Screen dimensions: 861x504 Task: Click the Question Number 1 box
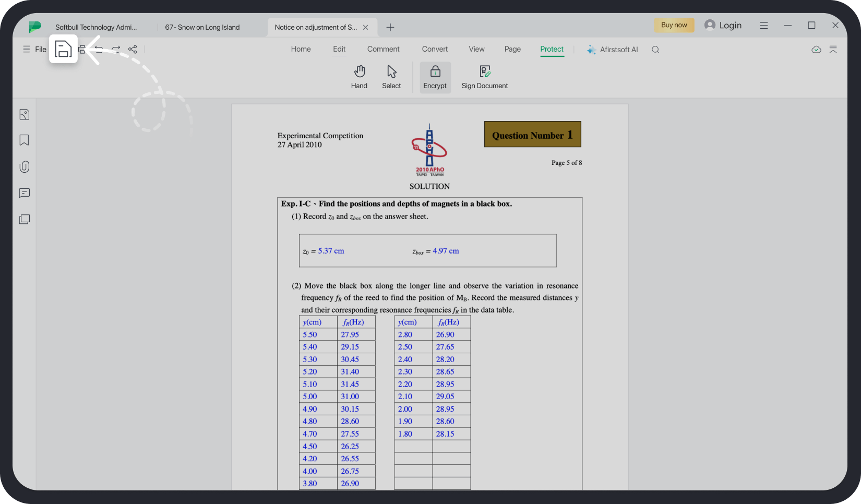pyautogui.click(x=533, y=135)
